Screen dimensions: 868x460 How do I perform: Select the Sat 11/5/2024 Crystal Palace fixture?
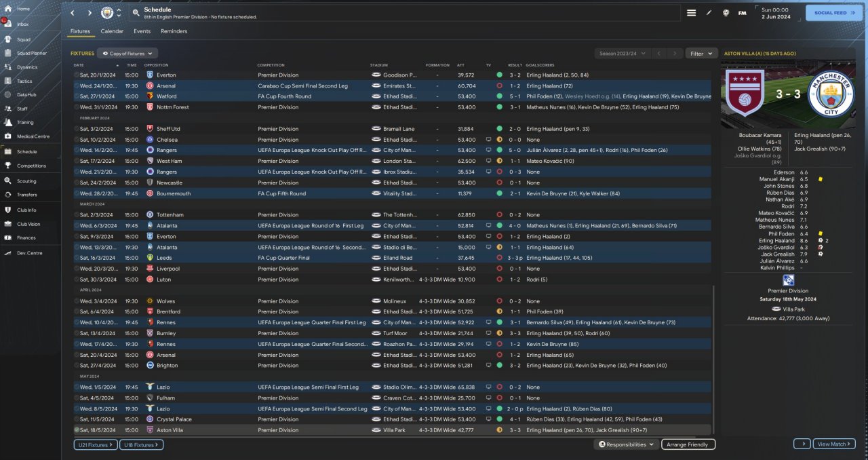point(393,419)
